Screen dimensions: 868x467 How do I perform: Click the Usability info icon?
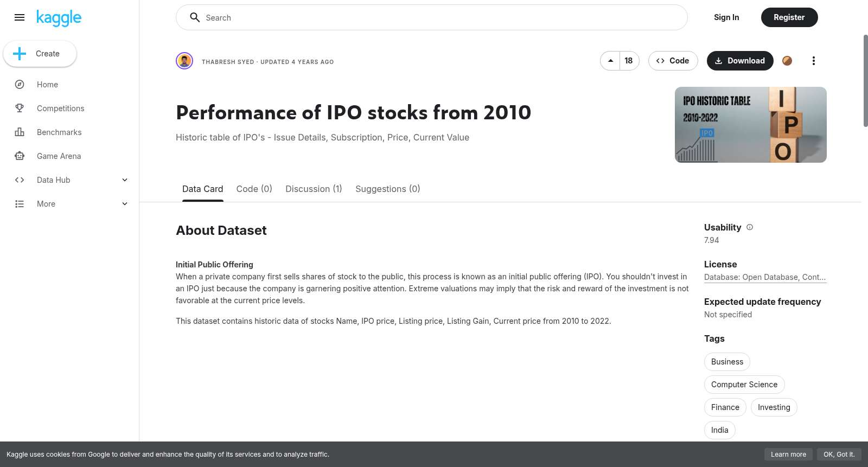(x=750, y=227)
